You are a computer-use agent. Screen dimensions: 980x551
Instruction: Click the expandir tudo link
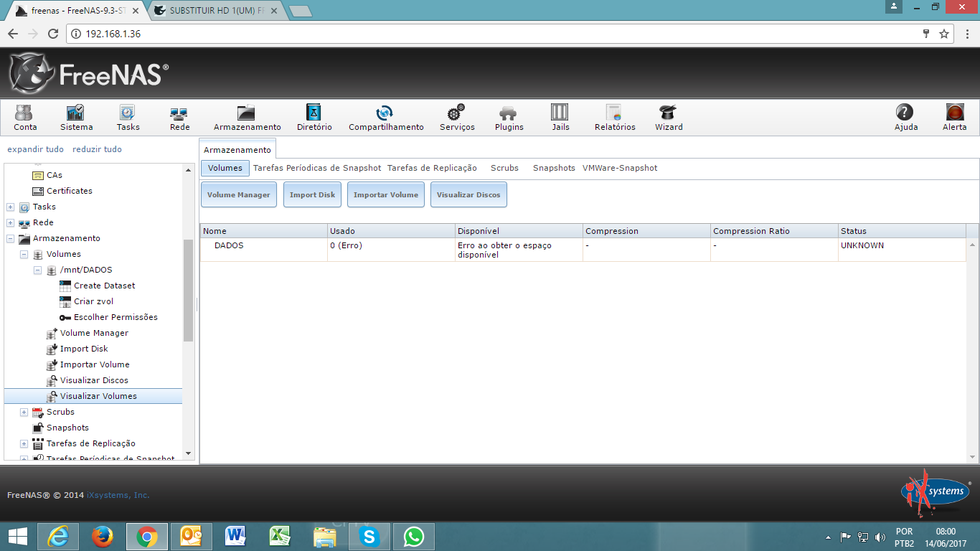tap(35, 149)
